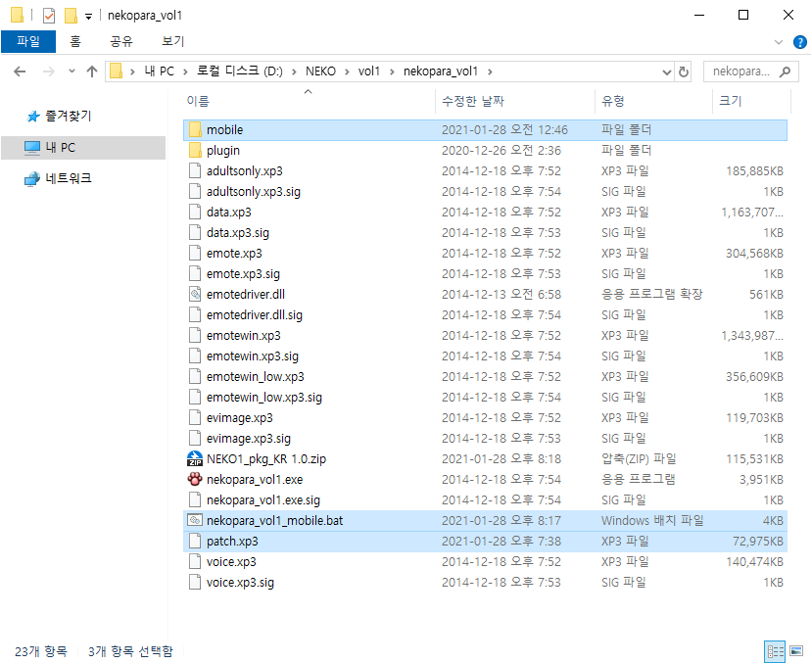Viewport: 812px width, 664px height.
Task: Select the plugin folder icon
Action: pos(195,151)
